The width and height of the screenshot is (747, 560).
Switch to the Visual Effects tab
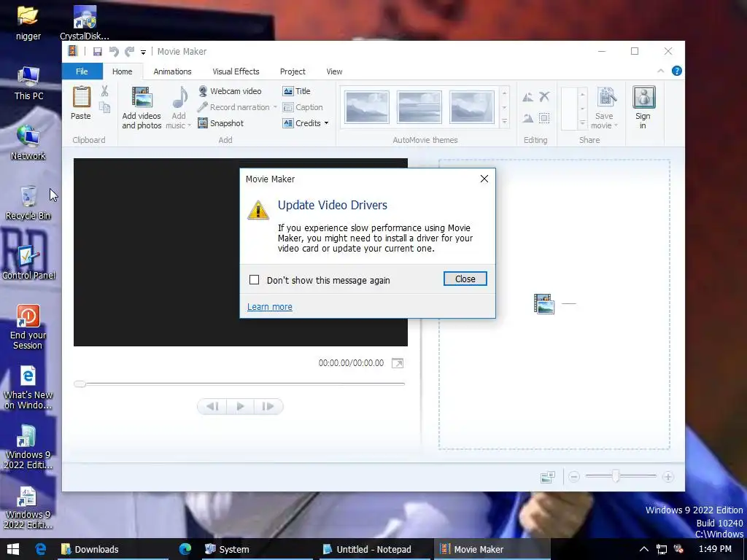[x=236, y=71]
